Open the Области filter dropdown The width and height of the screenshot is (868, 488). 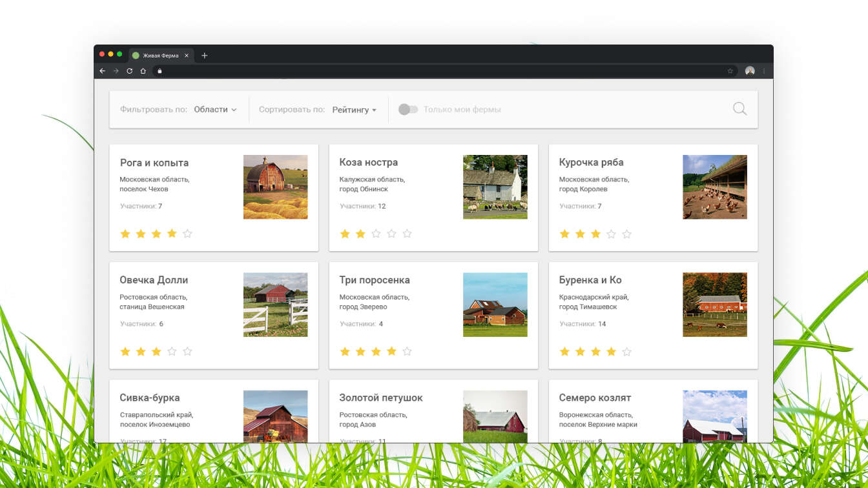coord(215,110)
